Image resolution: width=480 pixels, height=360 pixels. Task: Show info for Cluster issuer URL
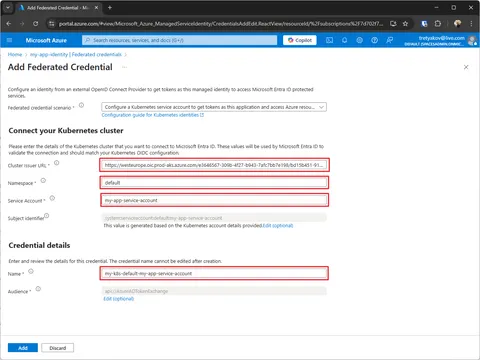[x=56, y=163]
